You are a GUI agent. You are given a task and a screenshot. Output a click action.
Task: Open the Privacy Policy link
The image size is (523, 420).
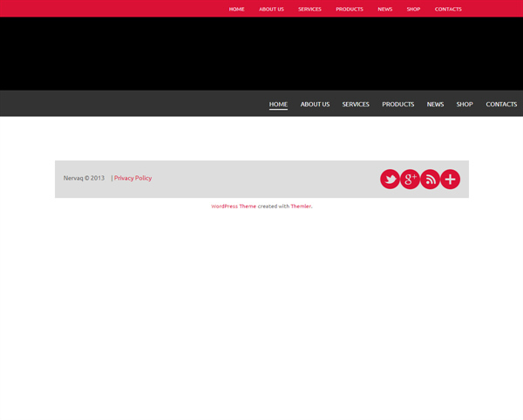[x=132, y=178]
